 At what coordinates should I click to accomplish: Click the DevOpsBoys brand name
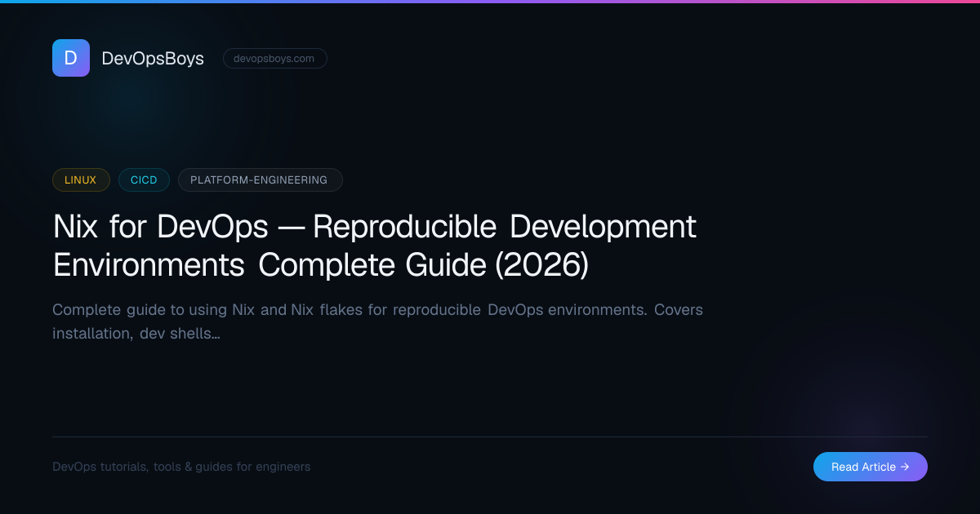[x=153, y=59]
